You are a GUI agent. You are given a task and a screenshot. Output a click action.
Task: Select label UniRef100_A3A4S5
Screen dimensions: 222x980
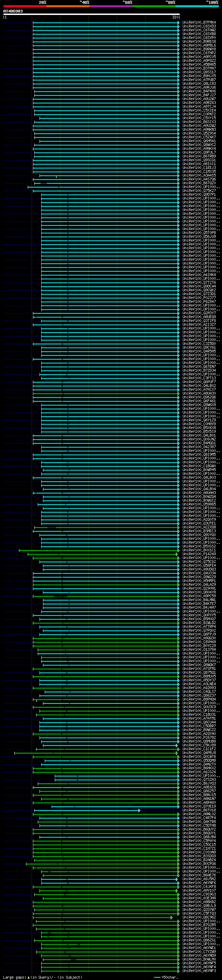(199, 175)
